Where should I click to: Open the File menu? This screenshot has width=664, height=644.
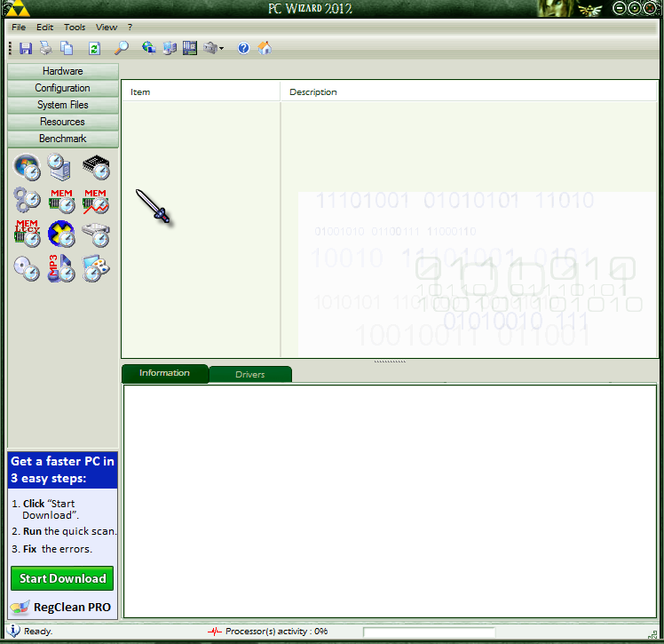pyautogui.click(x=19, y=28)
